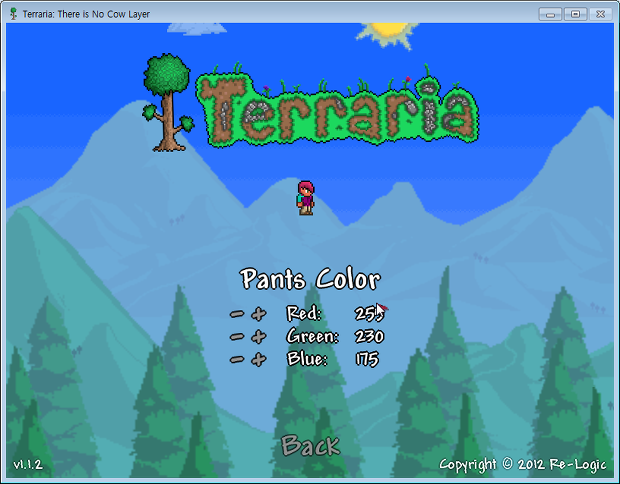620x484 pixels.
Task: Go back using the Back button
Action: coord(310,445)
